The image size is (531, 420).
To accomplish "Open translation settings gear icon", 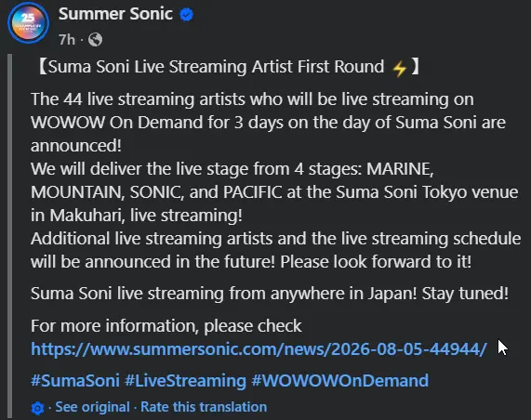I will 37,408.
